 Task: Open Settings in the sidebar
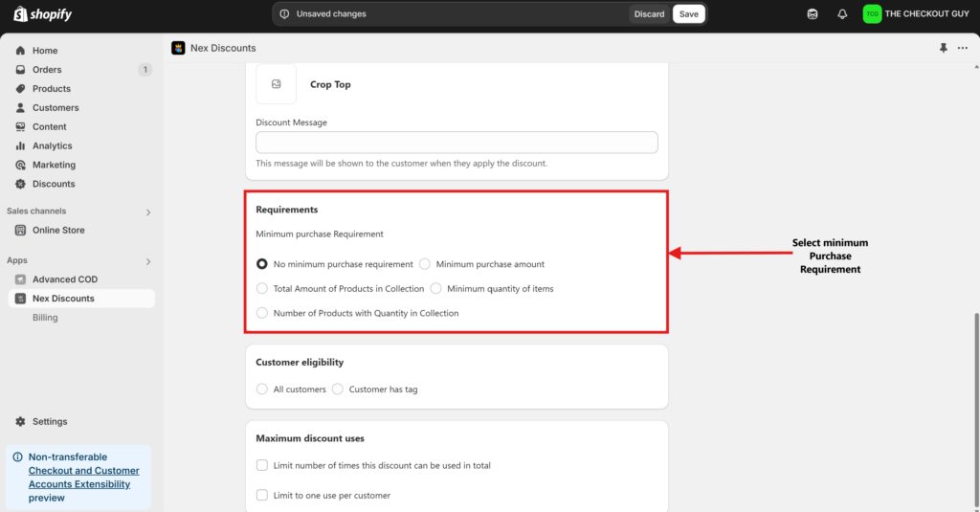point(50,421)
